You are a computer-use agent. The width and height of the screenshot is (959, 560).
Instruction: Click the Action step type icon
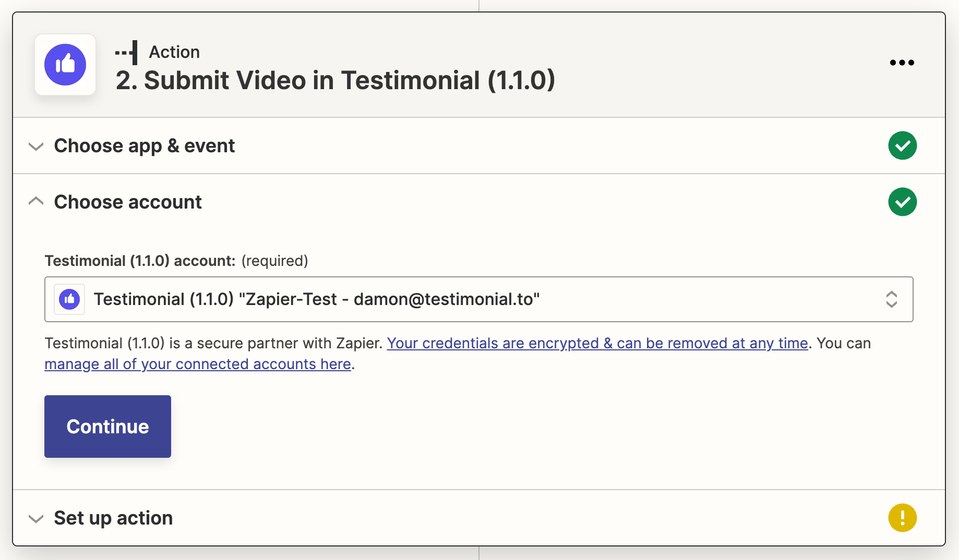127,52
